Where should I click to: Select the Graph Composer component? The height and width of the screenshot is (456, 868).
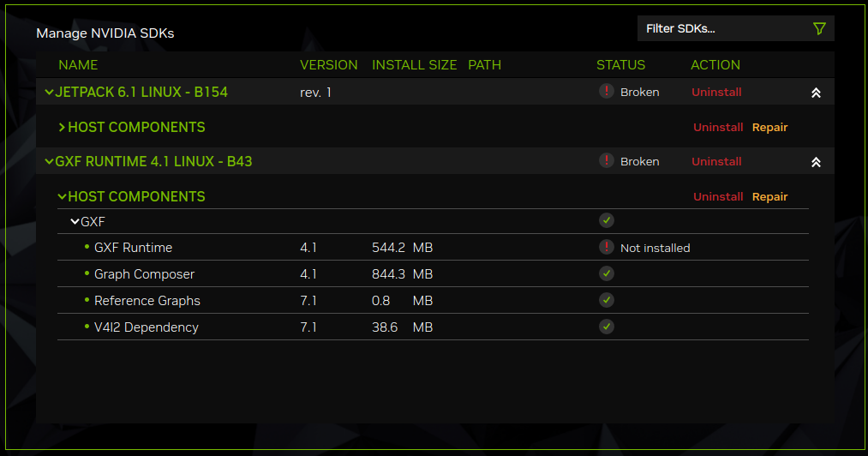click(144, 274)
